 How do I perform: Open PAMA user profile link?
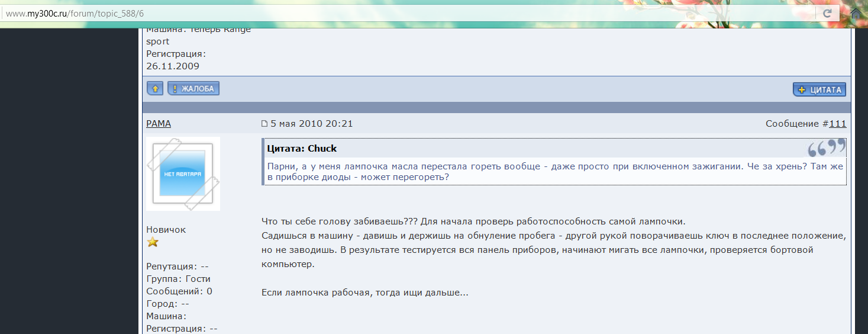(159, 124)
